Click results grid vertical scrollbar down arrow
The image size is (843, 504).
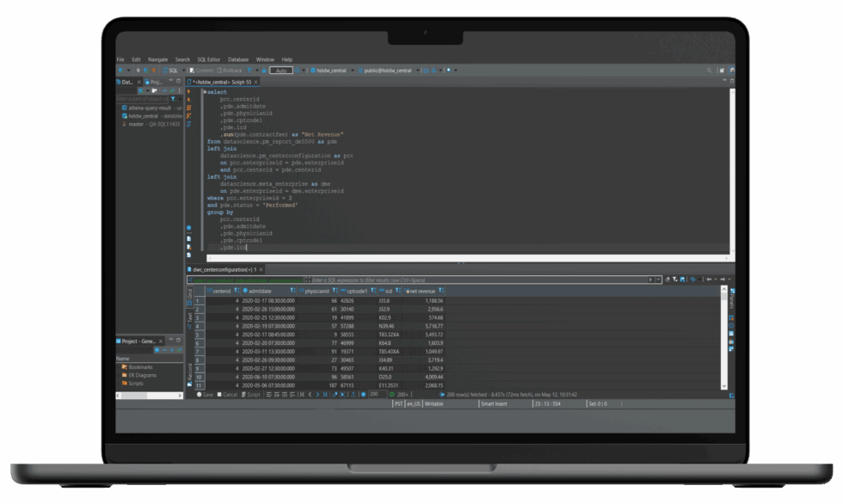(724, 386)
